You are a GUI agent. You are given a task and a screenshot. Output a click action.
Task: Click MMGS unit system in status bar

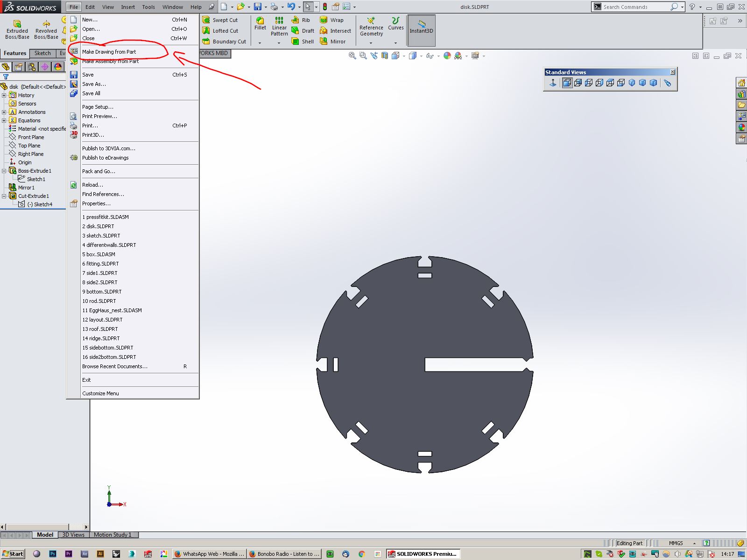tap(676, 543)
